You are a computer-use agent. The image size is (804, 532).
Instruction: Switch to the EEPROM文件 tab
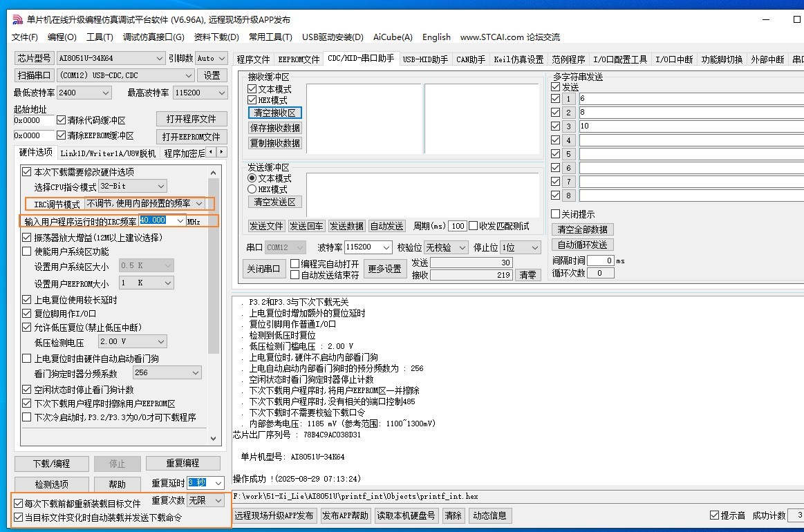pyautogui.click(x=299, y=59)
